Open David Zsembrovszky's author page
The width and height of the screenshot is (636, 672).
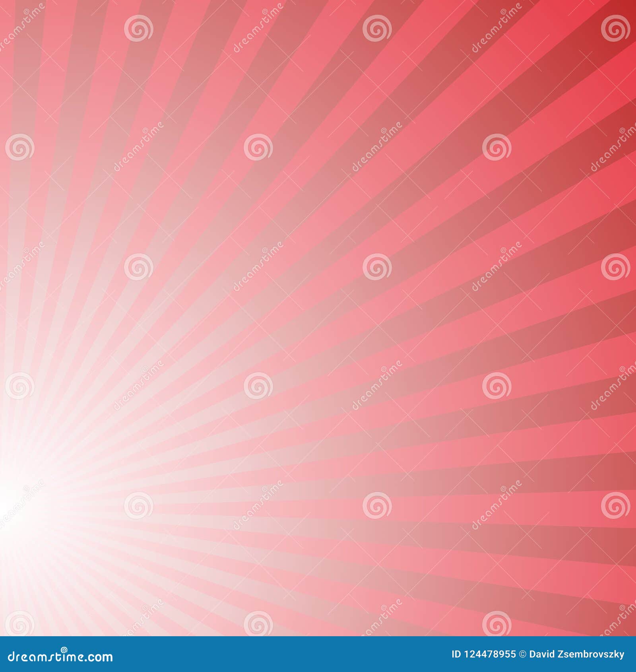click(577, 654)
